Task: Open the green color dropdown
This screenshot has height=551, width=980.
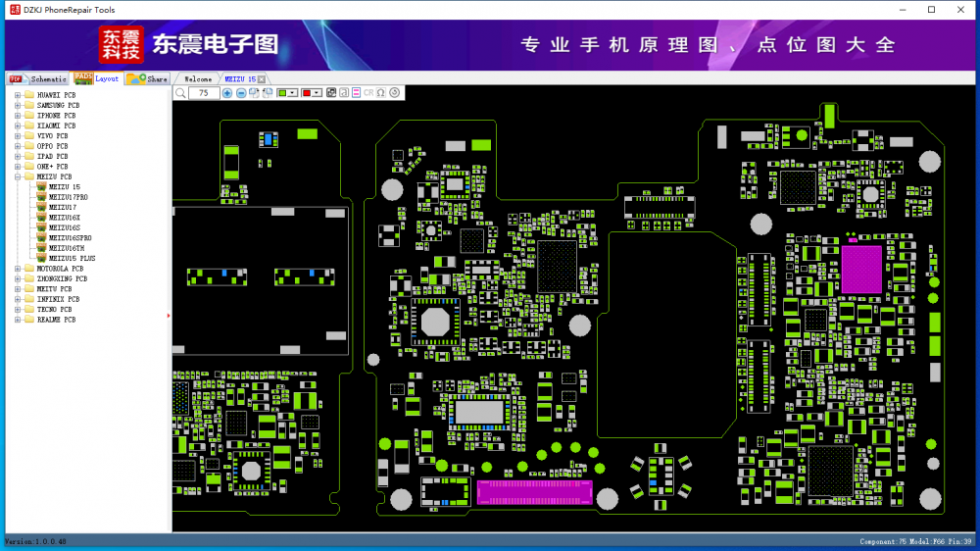Action: tap(293, 93)
